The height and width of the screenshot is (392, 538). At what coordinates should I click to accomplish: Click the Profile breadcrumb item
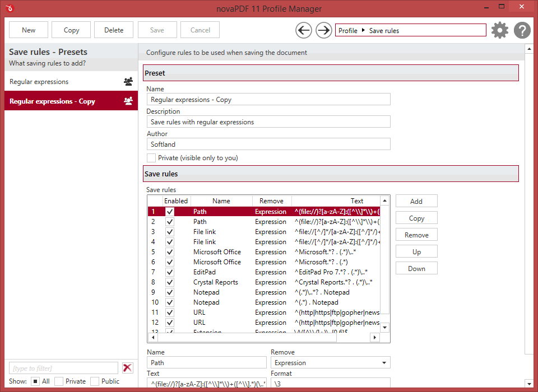tap(348, 31)
